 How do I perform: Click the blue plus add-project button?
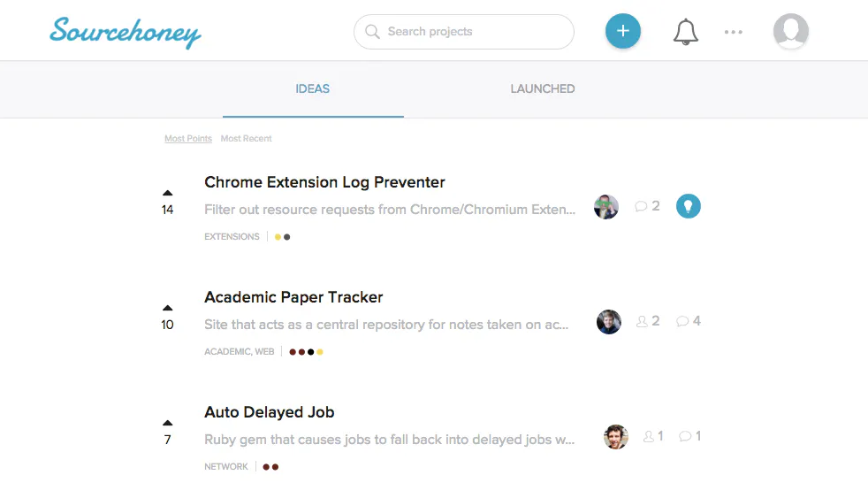click(x=623, y=31)
